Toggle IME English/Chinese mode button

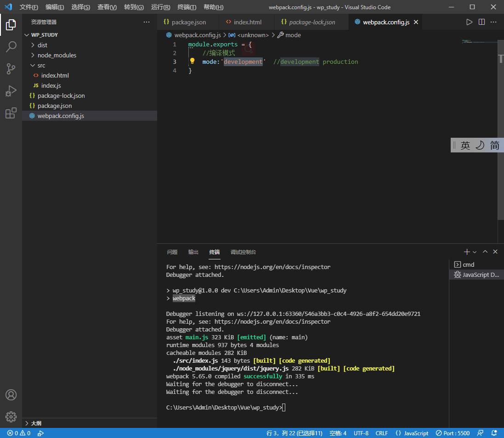coord(465,146)
